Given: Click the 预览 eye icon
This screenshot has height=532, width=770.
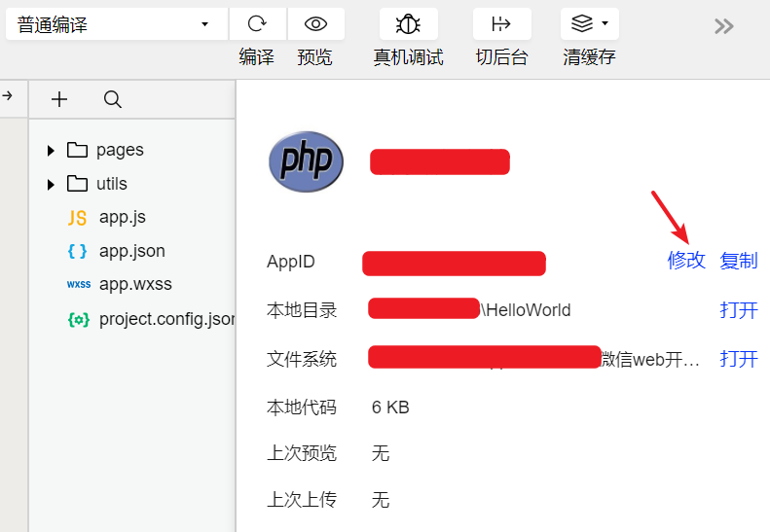Looking at the screenshot, I should (315, 23).
